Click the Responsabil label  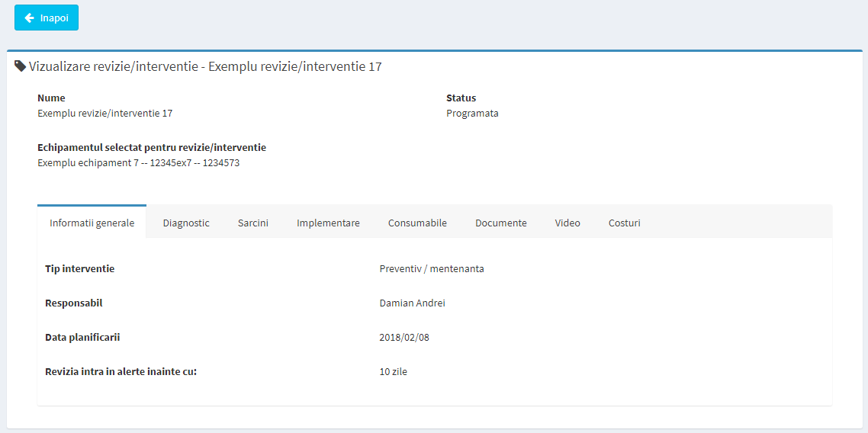[x=74, y=303]
